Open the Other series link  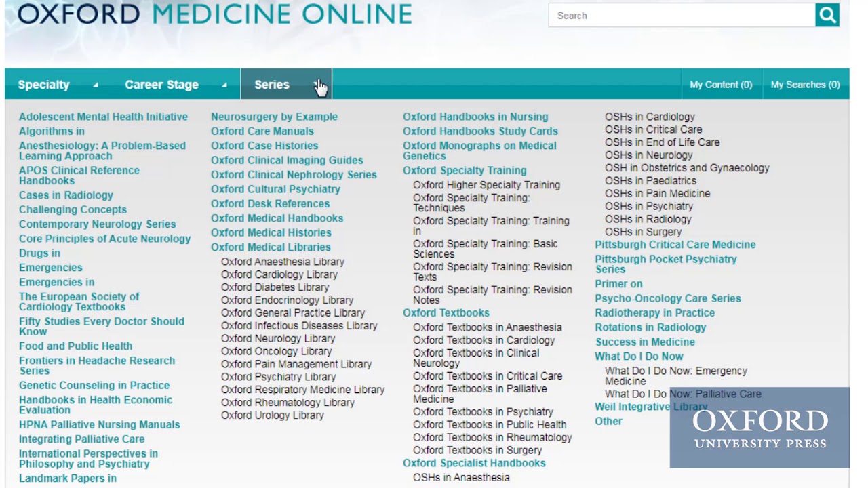608,422
